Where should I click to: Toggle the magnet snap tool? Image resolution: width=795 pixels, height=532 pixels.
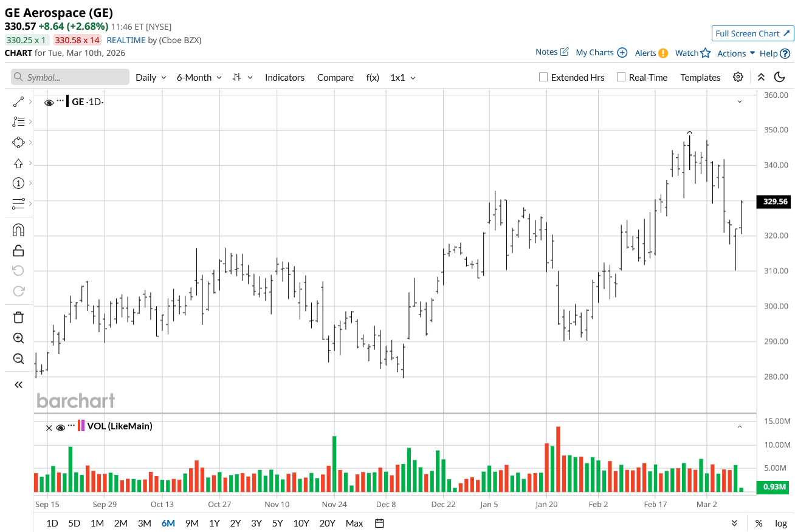click(18, 230)
